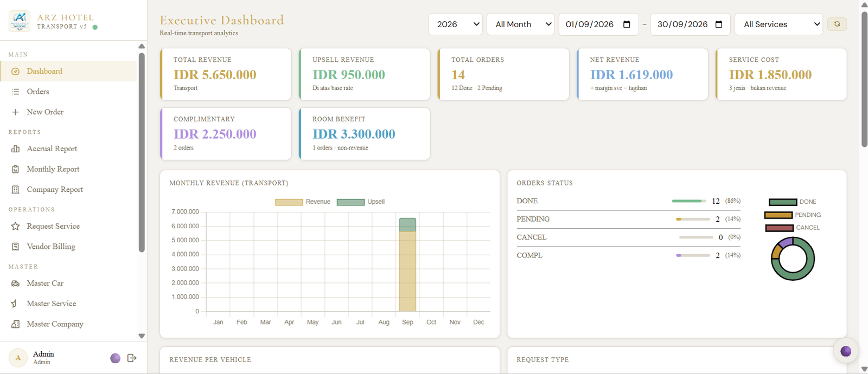The image size is (868, 374).
Task: Toggle the Upsell legend item in chart
Action: click(361, 202)
